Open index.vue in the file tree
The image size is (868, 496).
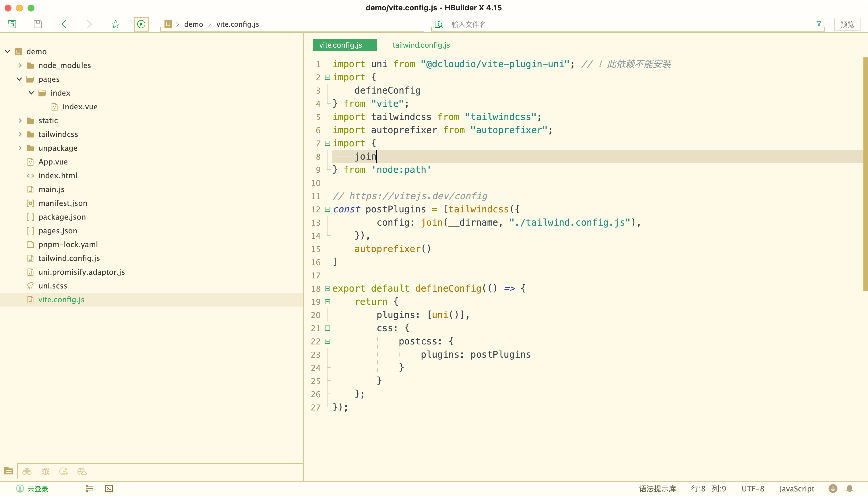[x=80, y=106]
